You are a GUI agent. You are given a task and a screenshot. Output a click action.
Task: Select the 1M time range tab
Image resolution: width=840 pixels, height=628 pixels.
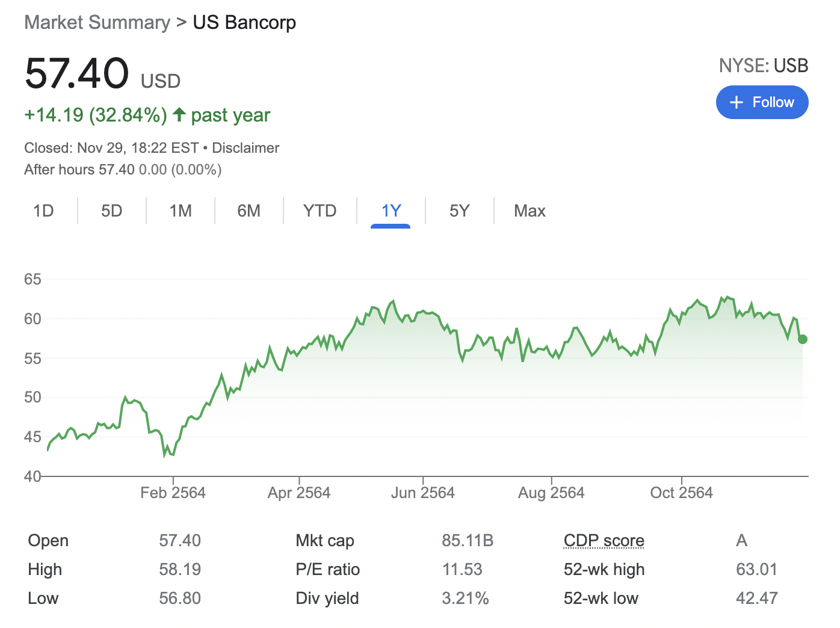181,211
